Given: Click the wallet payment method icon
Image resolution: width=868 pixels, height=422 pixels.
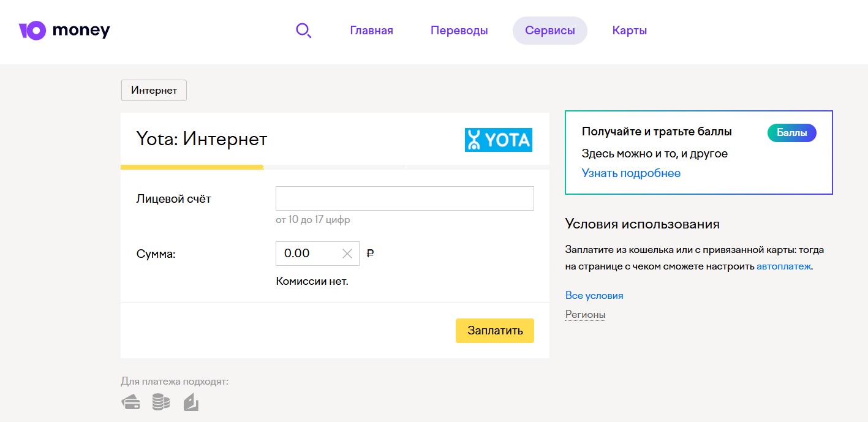Looking at the screenshot, I should tap(191, 402).
